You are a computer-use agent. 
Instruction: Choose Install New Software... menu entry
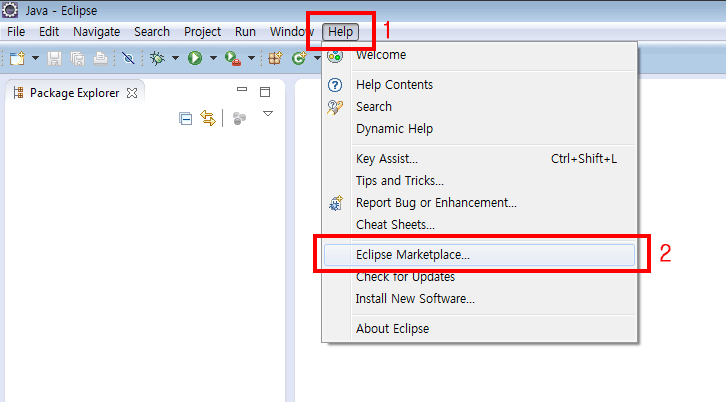click(x=415, y=298)
